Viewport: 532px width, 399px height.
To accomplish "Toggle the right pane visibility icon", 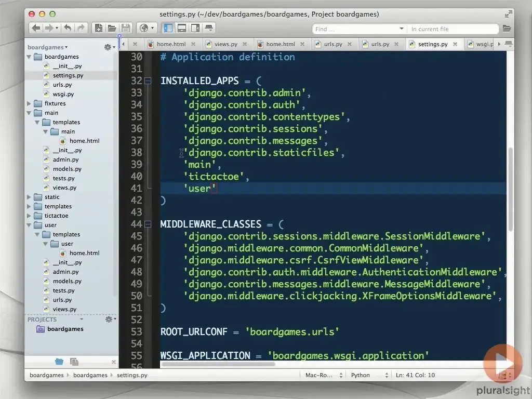I will (x=195, y=28).
